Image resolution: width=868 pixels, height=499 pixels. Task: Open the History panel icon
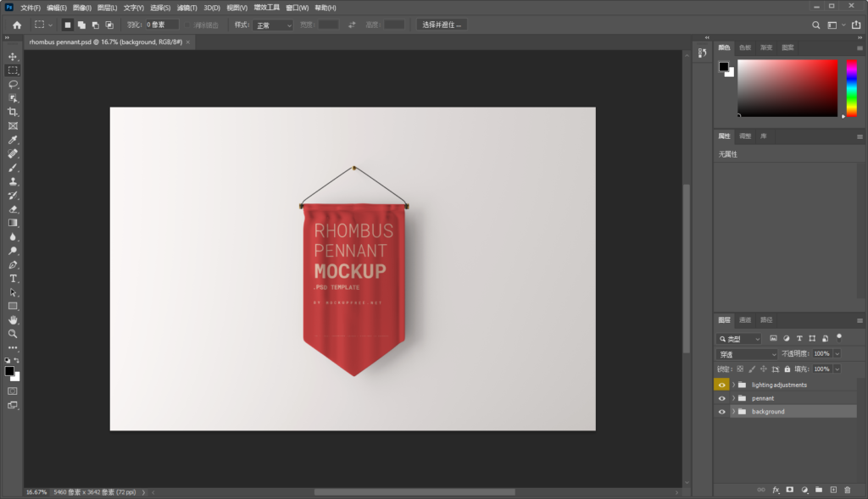[703, 53]
